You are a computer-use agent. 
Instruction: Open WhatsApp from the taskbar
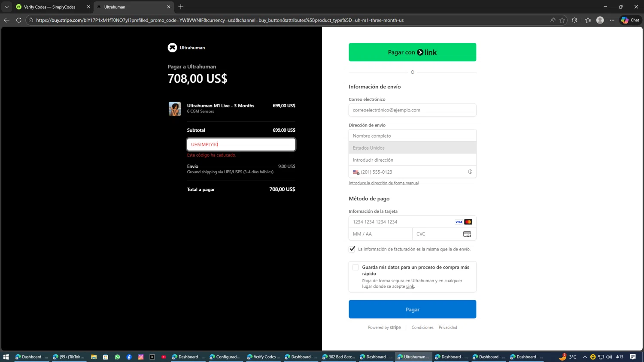117,357
